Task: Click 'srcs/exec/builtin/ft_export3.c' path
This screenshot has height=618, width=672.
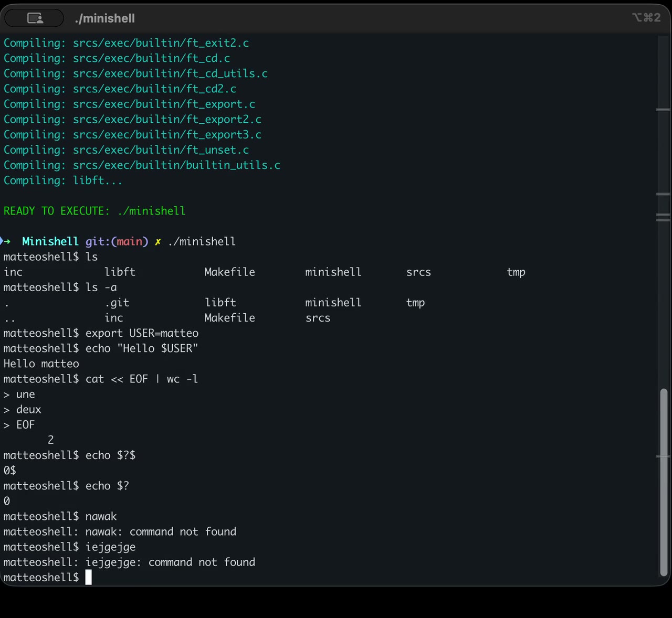Action: pyautogui.click(x=167, y=134)
